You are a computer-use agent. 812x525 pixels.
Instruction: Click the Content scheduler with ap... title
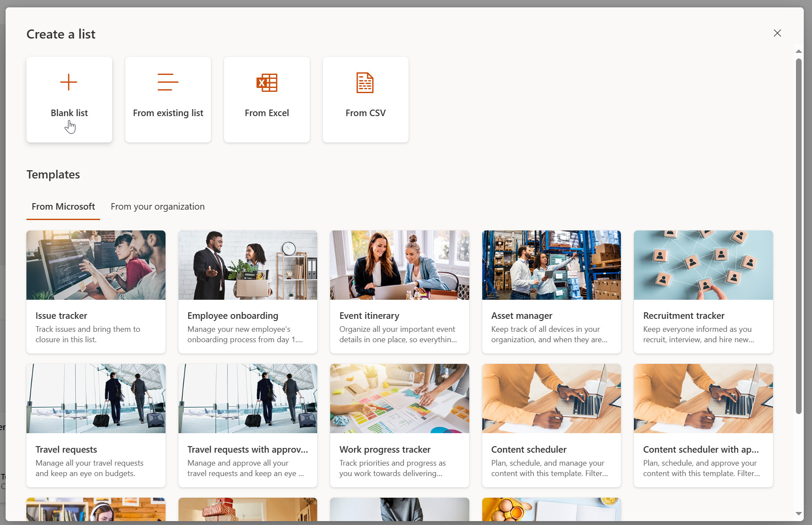701,450
